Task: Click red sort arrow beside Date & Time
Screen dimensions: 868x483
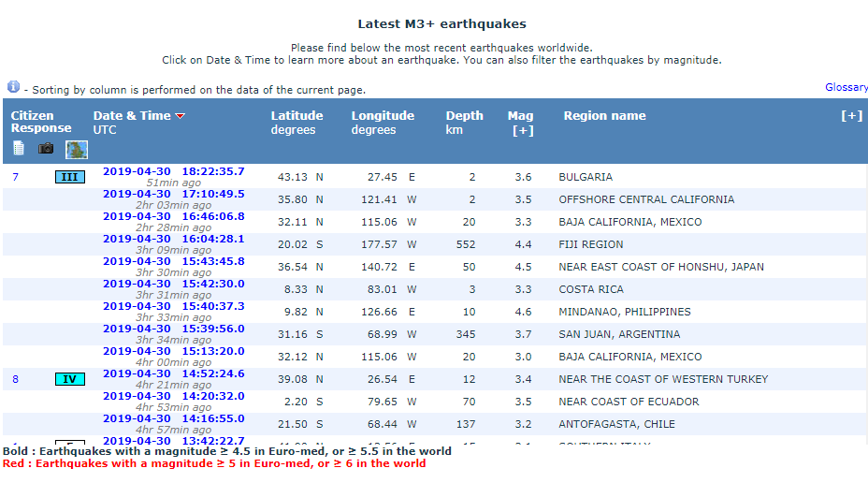Action: point(181,116)
